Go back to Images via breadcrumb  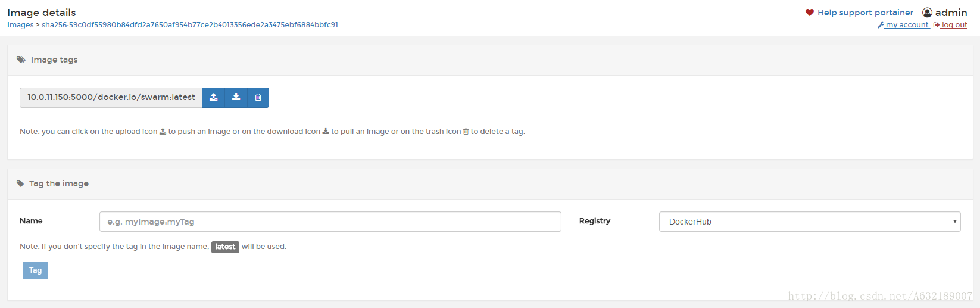coord(20,25)
